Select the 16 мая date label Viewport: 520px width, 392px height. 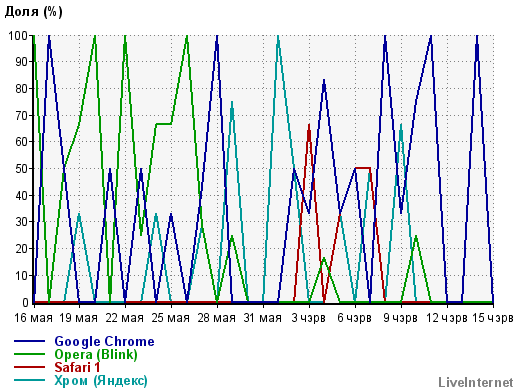[33, 318]
